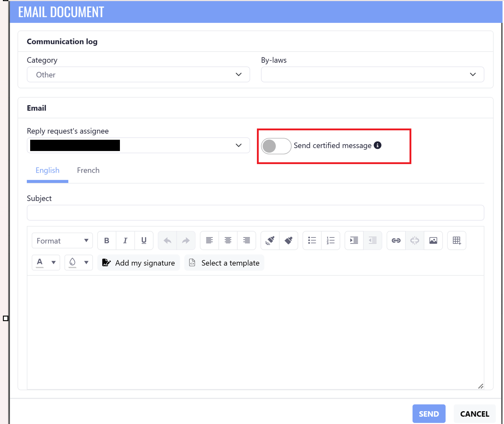504x424 pixels.
Task: Open the By-laws dropdown
Action: (372, 74)
